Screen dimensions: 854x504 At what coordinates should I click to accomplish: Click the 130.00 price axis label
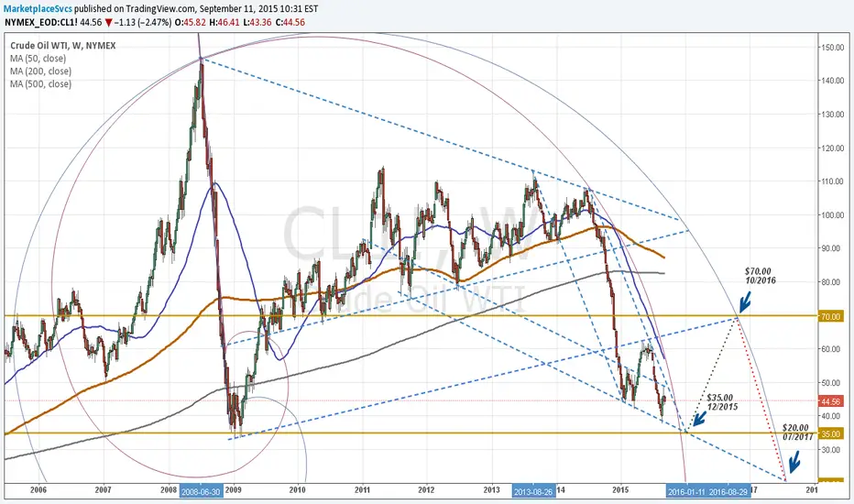coord(832,115)
